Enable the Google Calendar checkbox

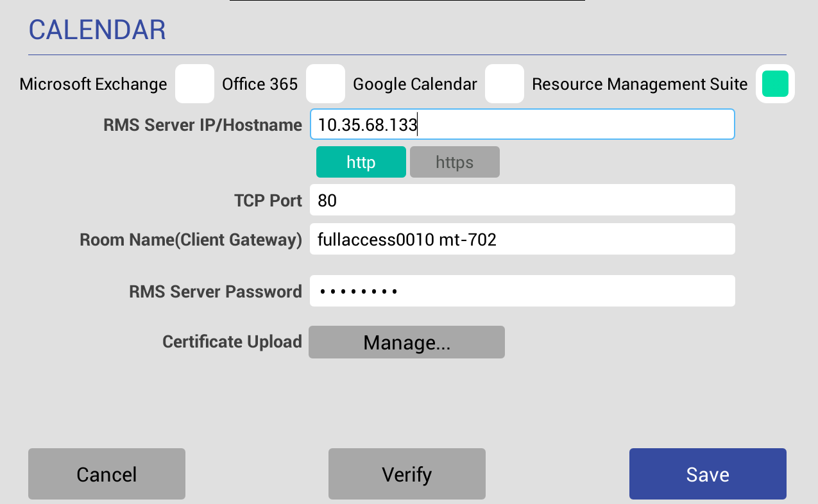click(x=504, y=84)
